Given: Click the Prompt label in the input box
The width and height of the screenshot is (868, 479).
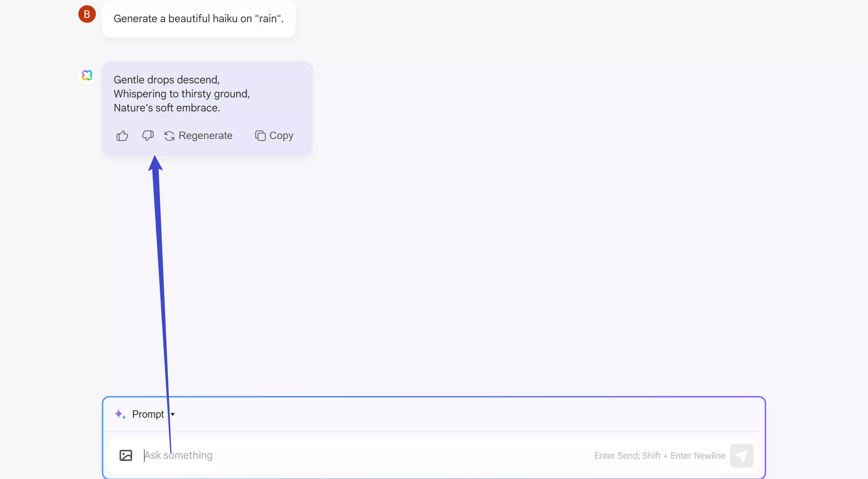Looking at the screenshot, I should 148,414.
